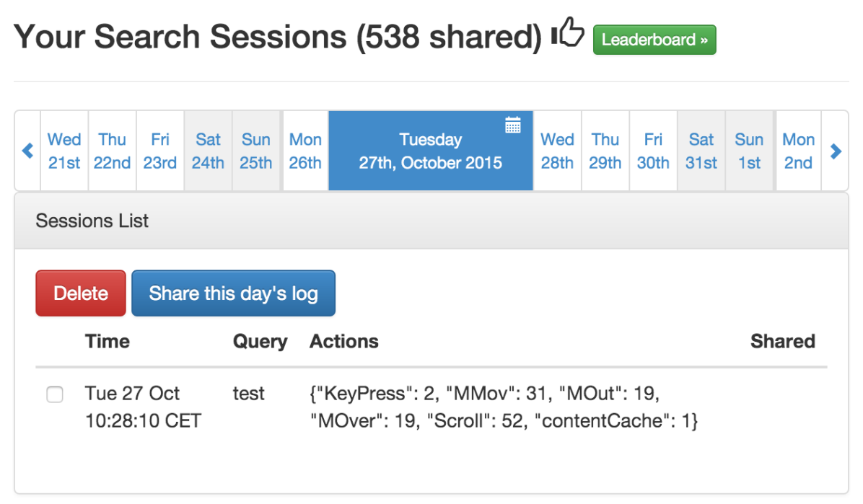Image resolution: width=863 pixels, height=504 pixels.
Task: Select the Mon 26th date tab
Action: pyautogui.click(x=305, y=151)
